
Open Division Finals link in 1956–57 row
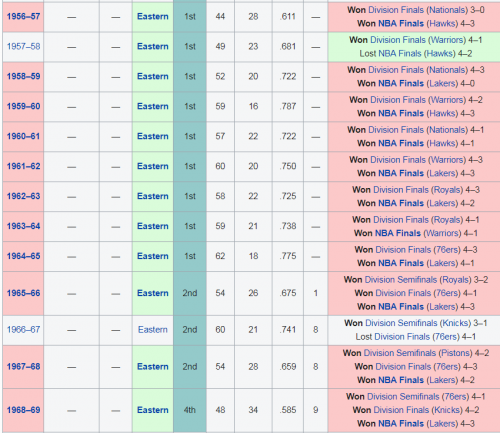396,10
